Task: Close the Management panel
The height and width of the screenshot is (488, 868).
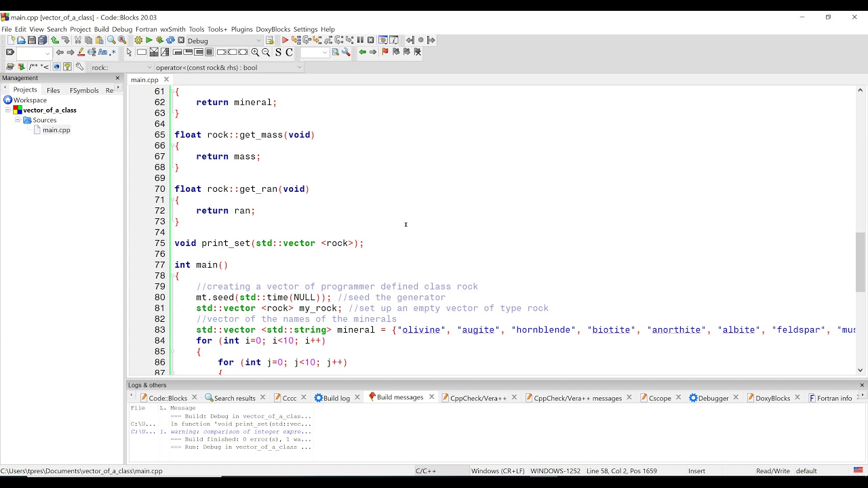Action: pos(117,78)
